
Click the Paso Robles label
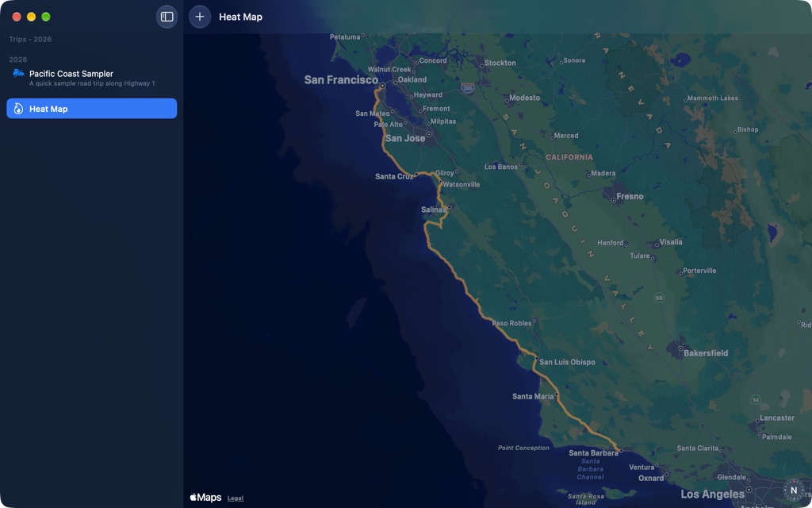click(511, 323)
